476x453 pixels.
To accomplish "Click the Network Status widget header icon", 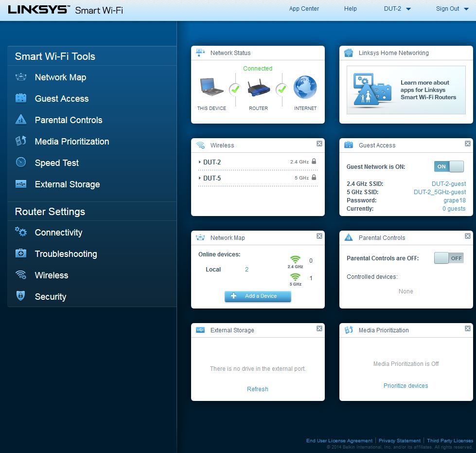I will click(x=200, y=53).
